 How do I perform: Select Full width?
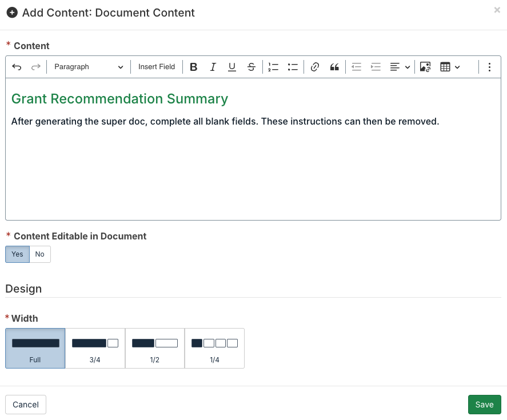click(x=35, y=348)
